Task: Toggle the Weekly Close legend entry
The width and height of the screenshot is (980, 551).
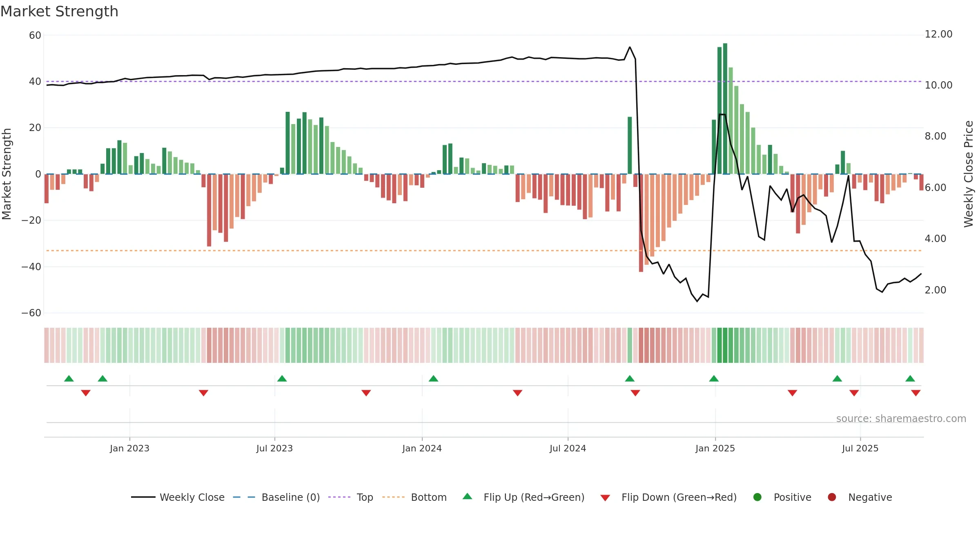Action: point(178,497)
